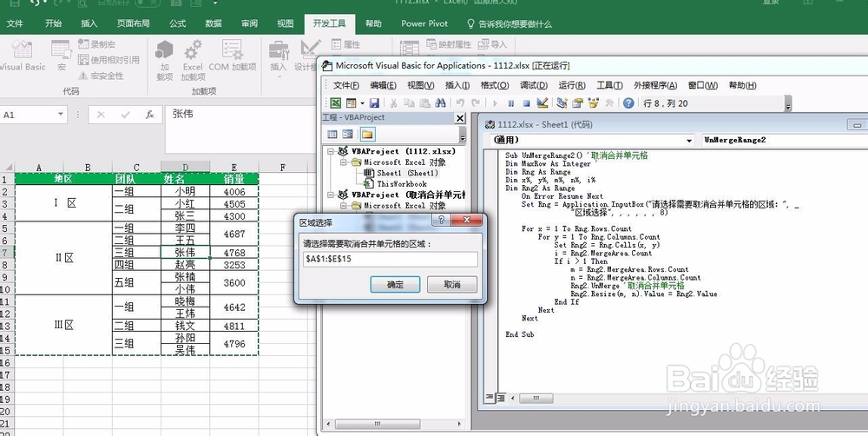Open Project Explorer icon in VBA toolbar
Image resolution: width=868 pixels, height=436 pixels.
(562, 103)
